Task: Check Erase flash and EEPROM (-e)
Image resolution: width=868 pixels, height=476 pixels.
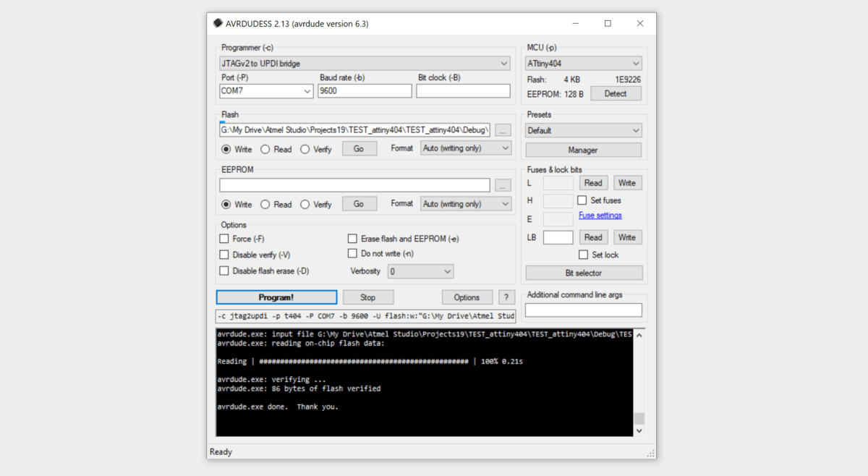Action: click(353, 239)
